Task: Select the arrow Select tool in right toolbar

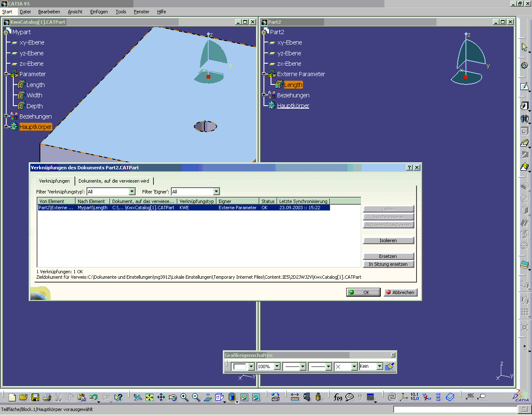Action: (x=525, y=47)
